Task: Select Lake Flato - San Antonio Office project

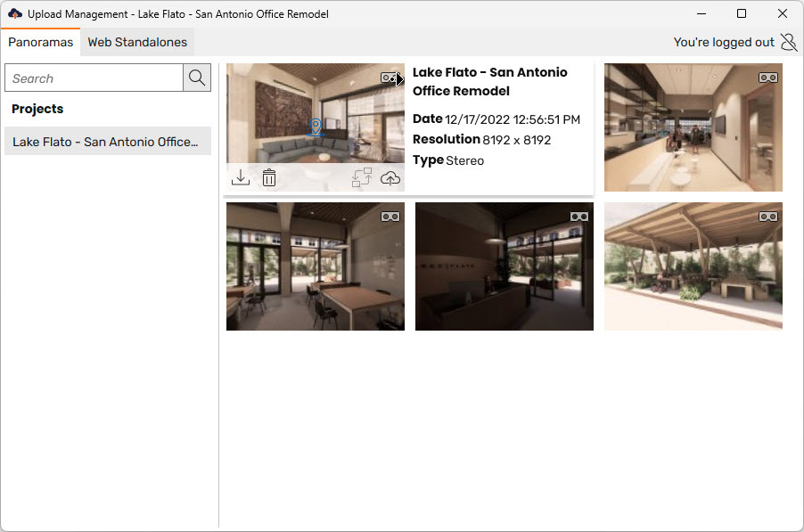Action: pyautogui.click(x=108, y=142)
